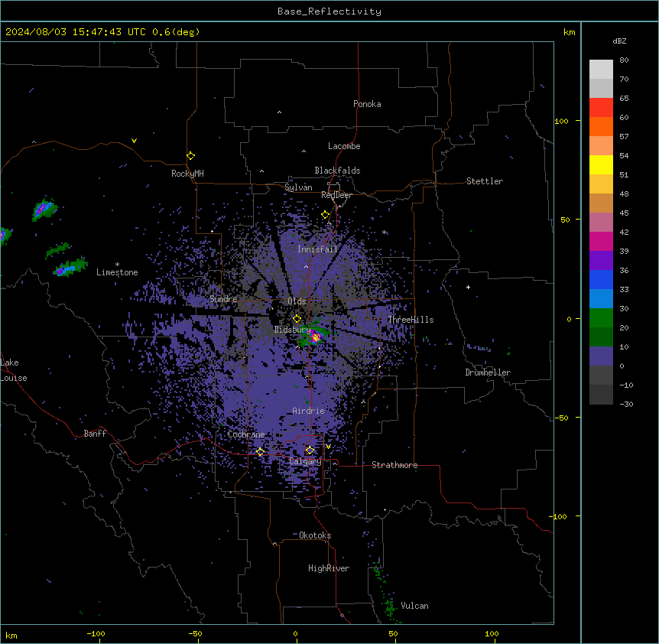The height and width of the screenshot is (644, 659).
Task: Click the yellow diamond marker above RockyMH
Action: [x=190, y=156]
